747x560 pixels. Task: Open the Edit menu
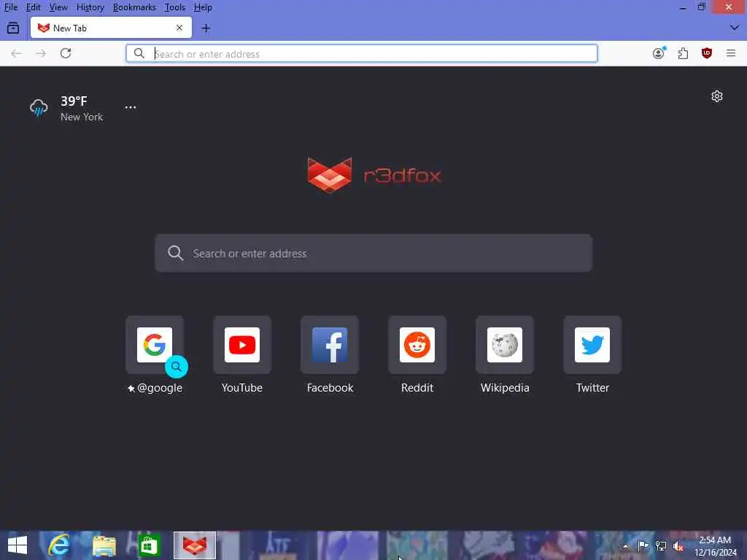tap(33, 7)
